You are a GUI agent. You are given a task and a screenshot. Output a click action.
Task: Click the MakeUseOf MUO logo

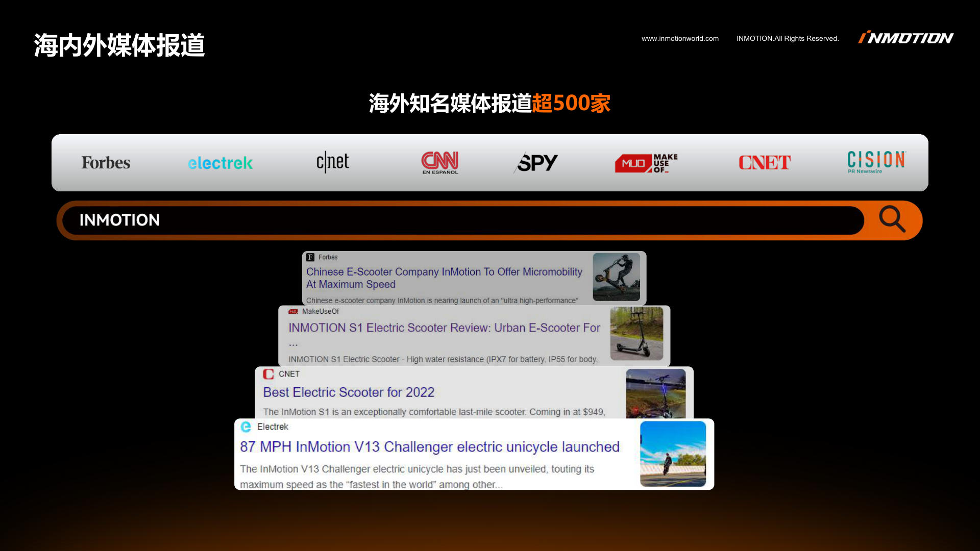click(646, 163)
